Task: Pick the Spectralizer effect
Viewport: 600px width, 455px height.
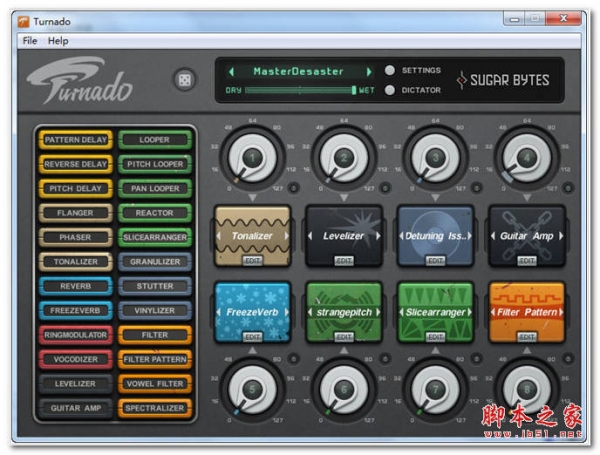Action: pos(155,408)
